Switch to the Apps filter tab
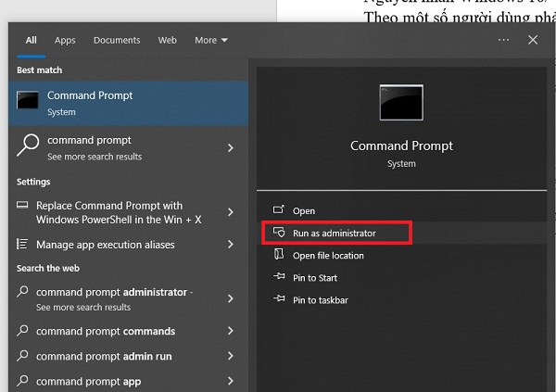 (x=65, y=40)
